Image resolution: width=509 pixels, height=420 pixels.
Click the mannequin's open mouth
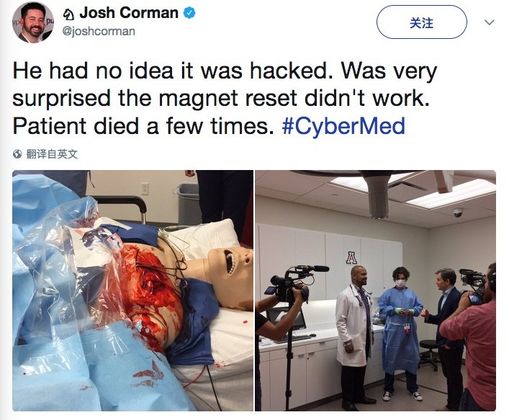click(x=230, y=263)
